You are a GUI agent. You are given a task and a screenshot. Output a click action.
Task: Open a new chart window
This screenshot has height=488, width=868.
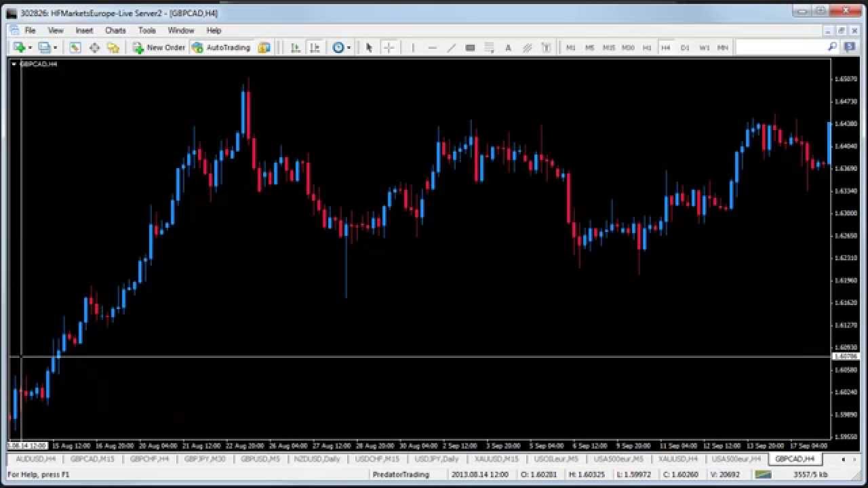[x=19, y=47]
